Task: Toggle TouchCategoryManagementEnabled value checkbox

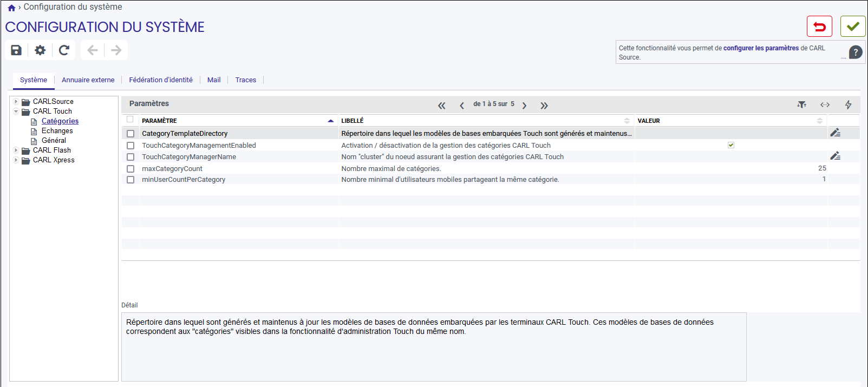Action: [731, 145]
